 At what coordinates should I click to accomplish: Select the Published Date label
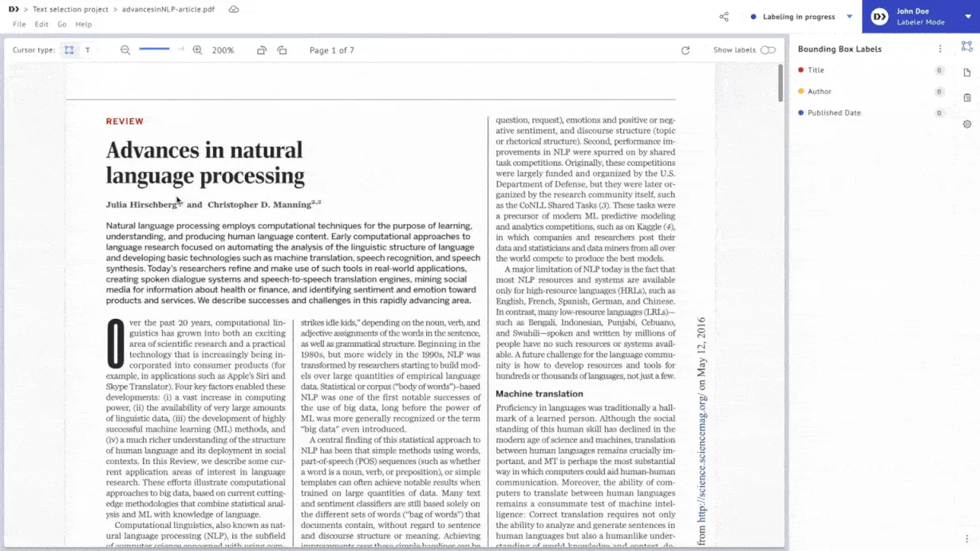point(834,112)
